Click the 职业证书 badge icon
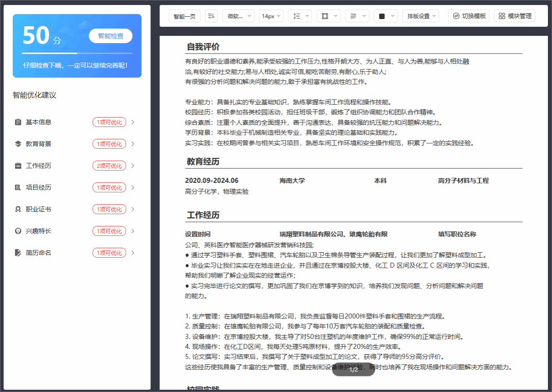552x392 pixels. coord(18,209)
